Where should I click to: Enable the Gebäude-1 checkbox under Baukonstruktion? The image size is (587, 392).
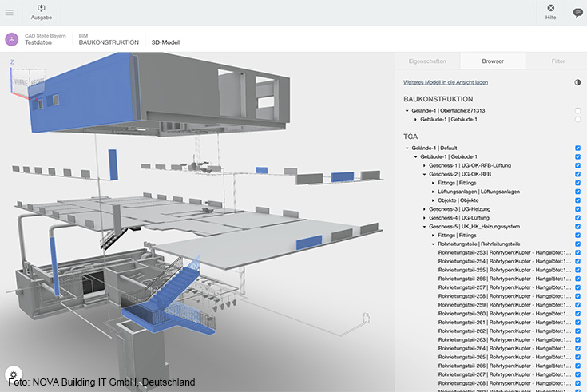(577, 119)
